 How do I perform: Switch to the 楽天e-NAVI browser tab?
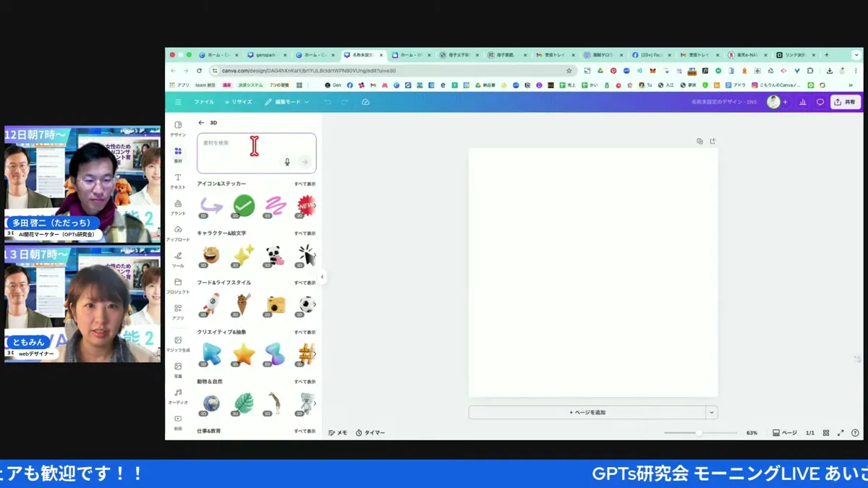tap(747, 55)
